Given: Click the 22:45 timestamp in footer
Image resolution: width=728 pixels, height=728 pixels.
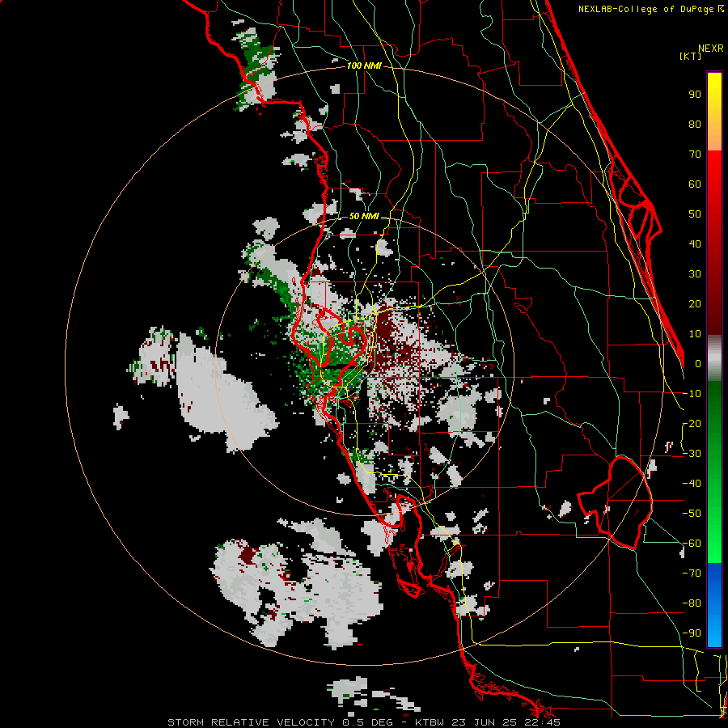Looking at the screenshot, I should point(540,722).
